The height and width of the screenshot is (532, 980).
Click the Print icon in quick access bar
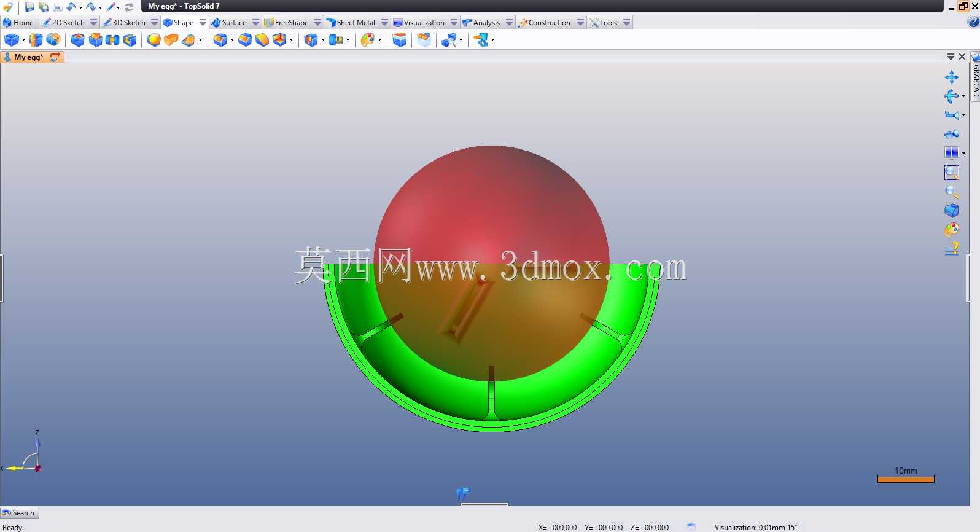click(58, 7)
